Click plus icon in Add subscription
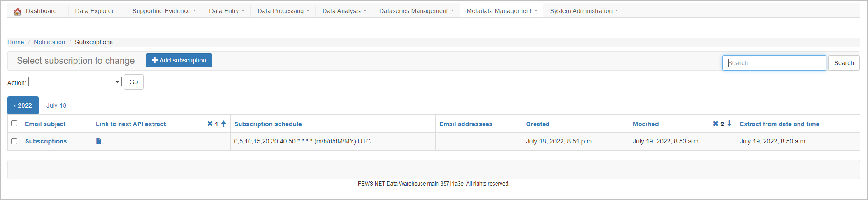 (155, 60)
